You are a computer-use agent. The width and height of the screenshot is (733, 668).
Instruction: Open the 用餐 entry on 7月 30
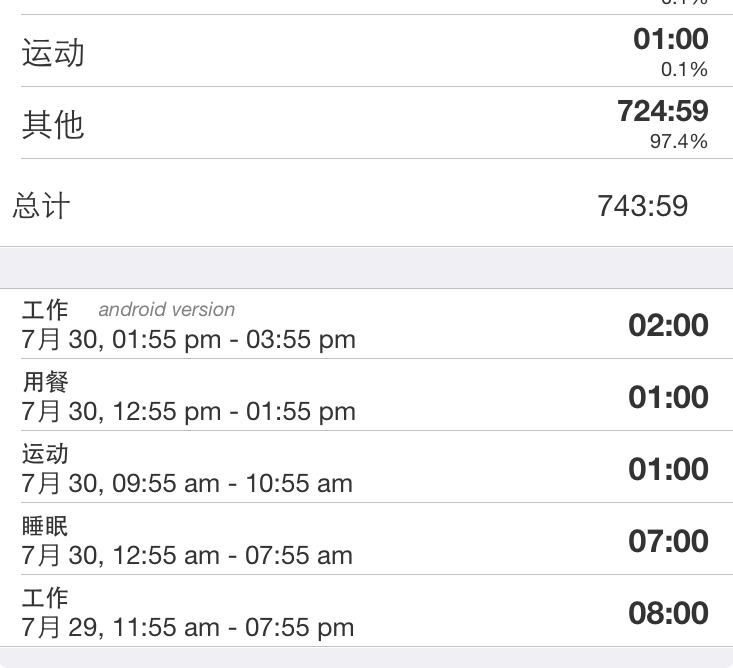(366, 395)
